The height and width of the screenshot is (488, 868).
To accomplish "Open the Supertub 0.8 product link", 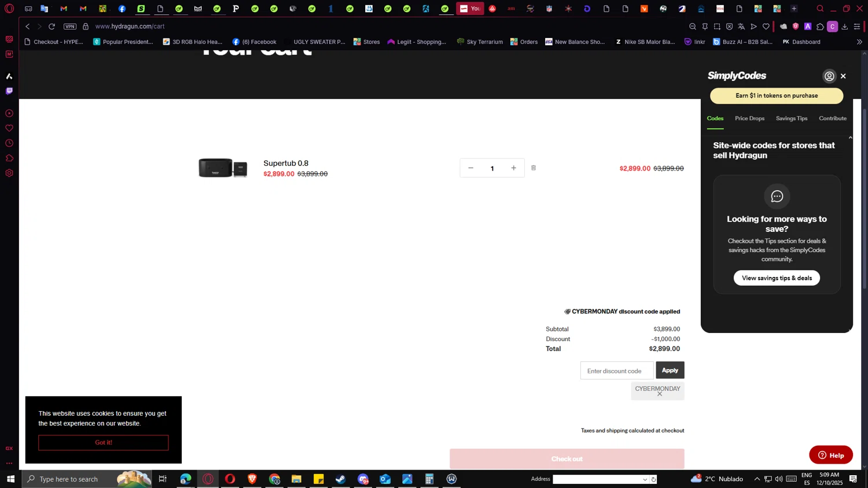I will pyautogui.click(x=286, y=163).
